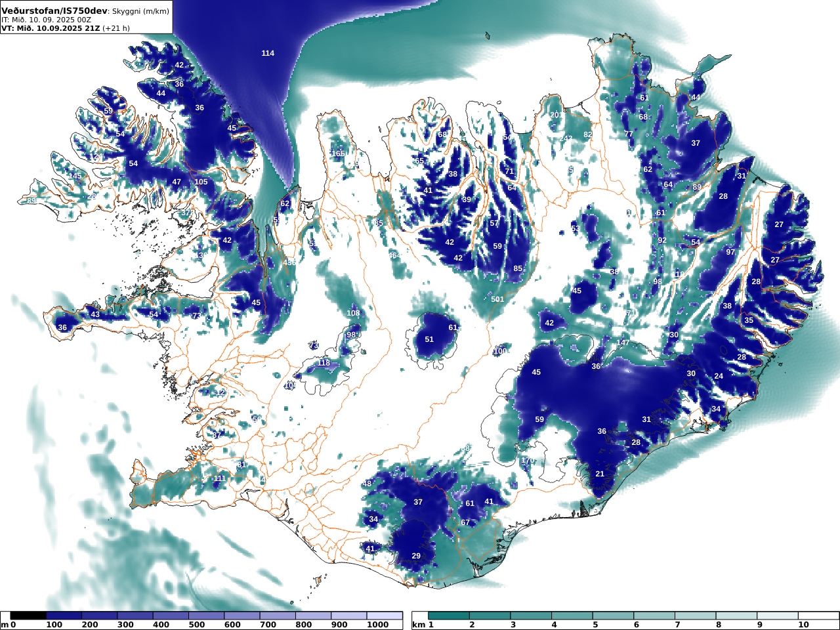The width and height of the screenshot is (840, 630).
Task: Pick the black 0–100 m legend swatch
Action: (x=28, y=616)
